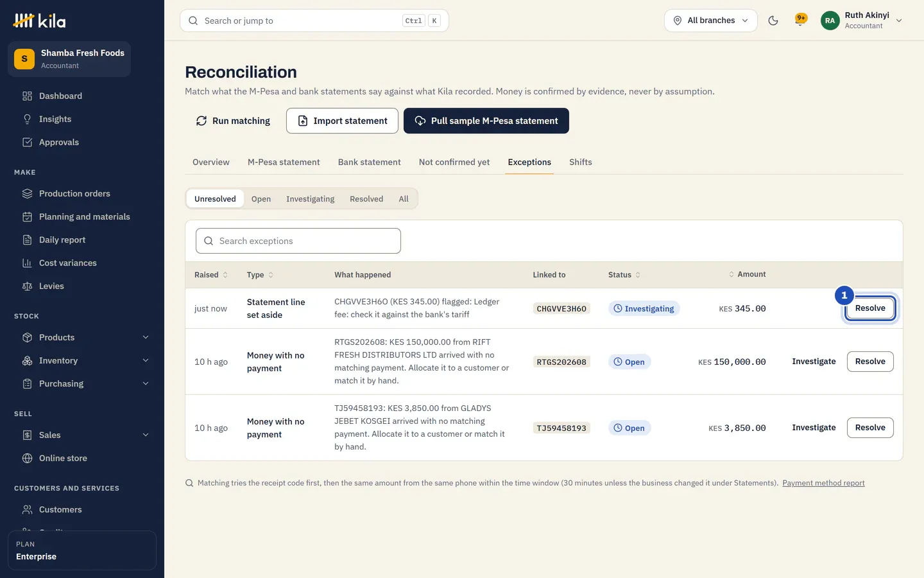Open the All branches dropdown
This screenshot has height=578, width=924.
coord(711,21)
